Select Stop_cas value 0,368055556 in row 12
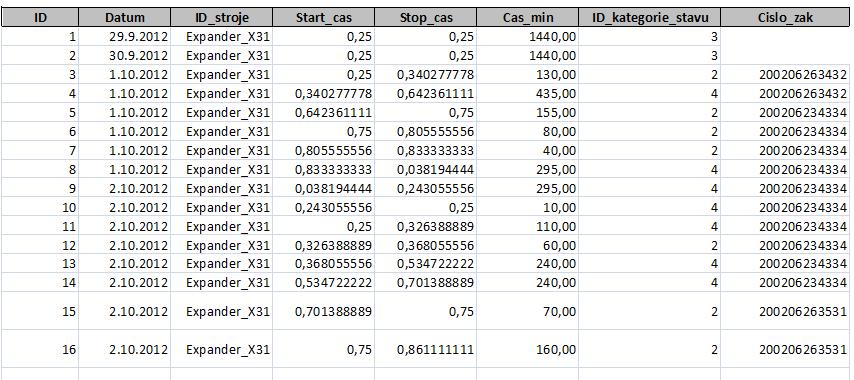The width and height of the screenshot is (854, 380). click(425, 245)
